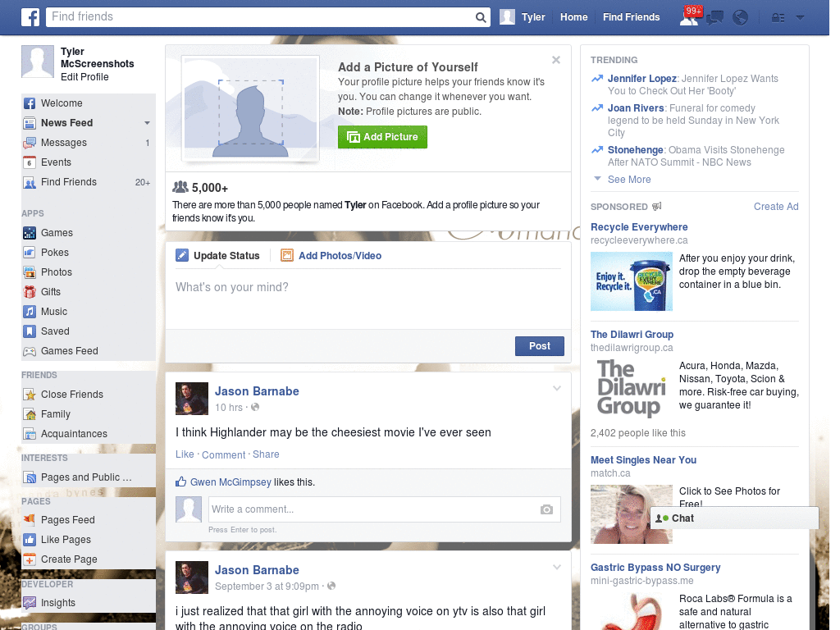Open the Gifts app icon
The height and width of the screenshot is (630, 840).
point(30,292)
